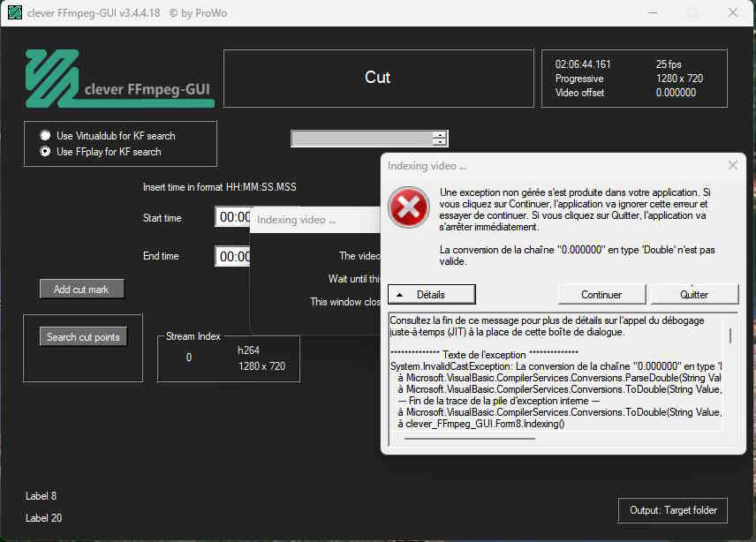Minimize the clever FFmpeg-GUI window
The image size is (756, 542).
pos(653,12)
